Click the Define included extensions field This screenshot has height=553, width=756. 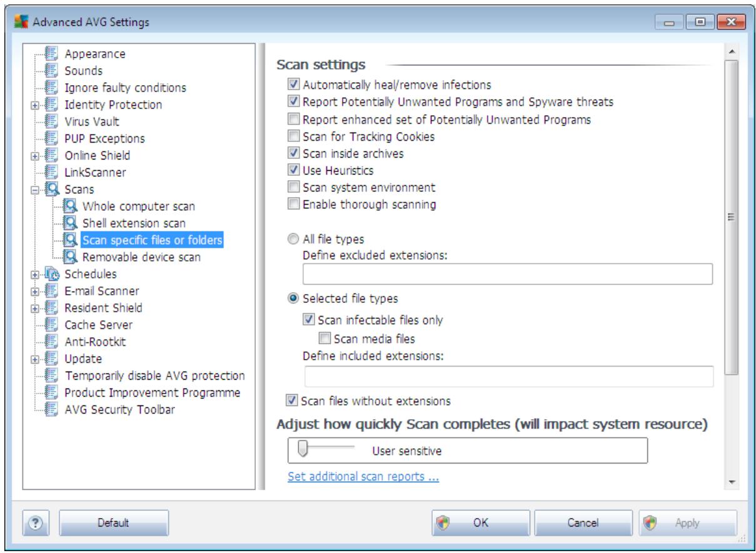(509, 377)
